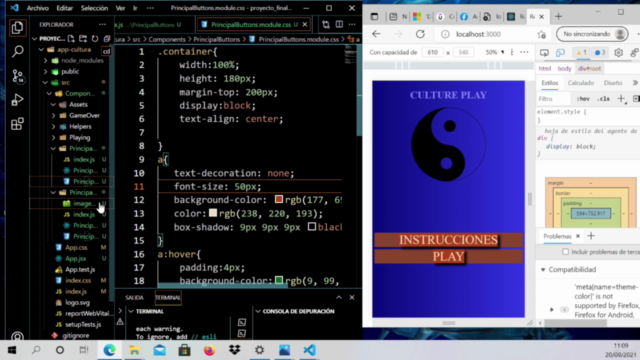Viewport: 640px width, 360px height.
Task: Open Microsoft Edge from taskbar
Action: coord(109,350)
